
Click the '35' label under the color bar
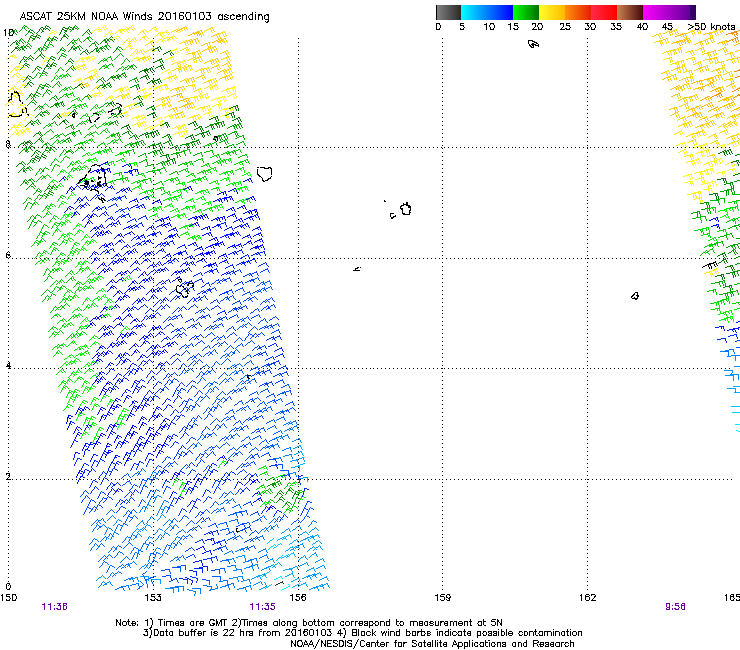pyautogui.click(x=616, y=27)
